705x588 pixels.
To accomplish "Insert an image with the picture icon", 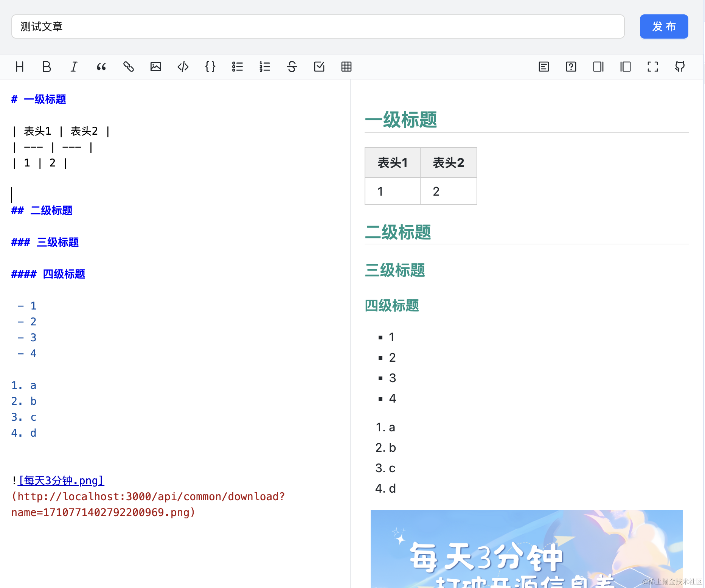I will (x=156, y=67).
